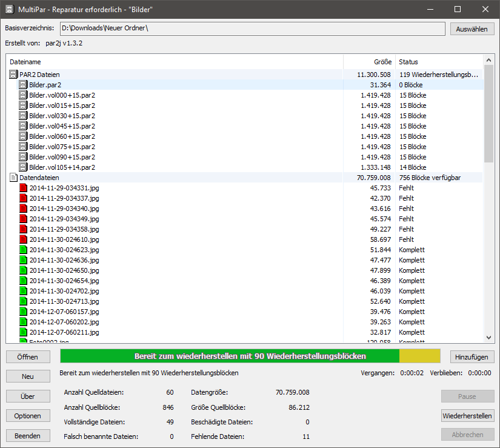Click the Neu button
500x448 pixels.
point(28,376)
